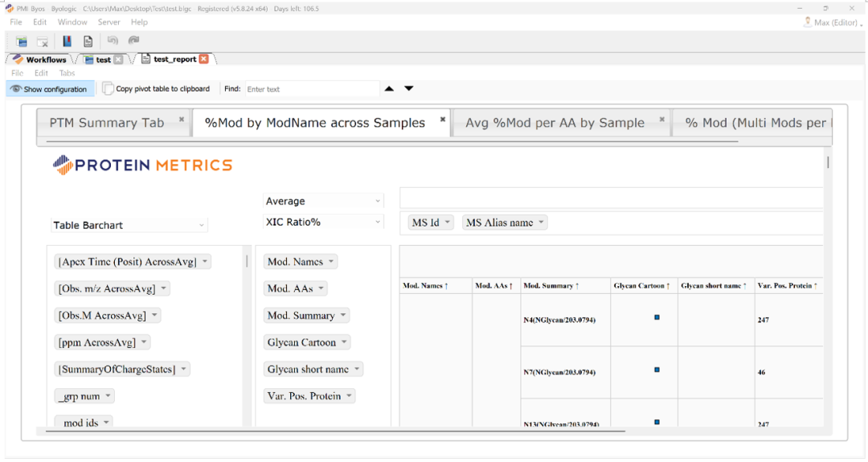This screenshot has width=868, height=462.
Task: Jump to previous find result arrow
Action: (x=389, y=88)
